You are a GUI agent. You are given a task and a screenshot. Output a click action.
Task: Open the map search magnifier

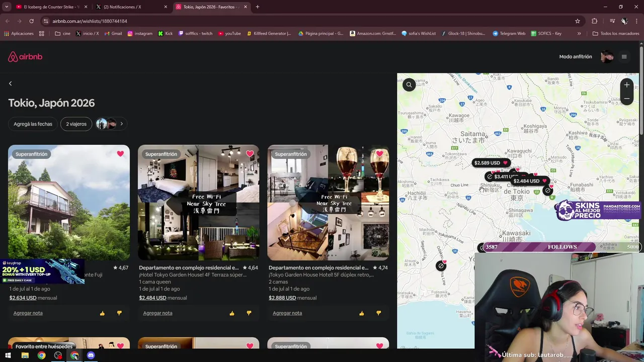click(409, 85)
